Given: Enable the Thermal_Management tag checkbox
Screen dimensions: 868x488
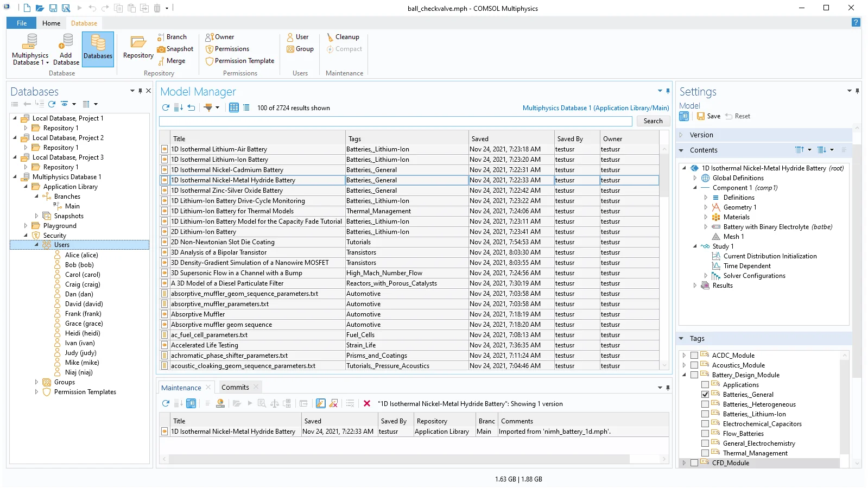Looking at the screenshot, I should pos(705,453).
